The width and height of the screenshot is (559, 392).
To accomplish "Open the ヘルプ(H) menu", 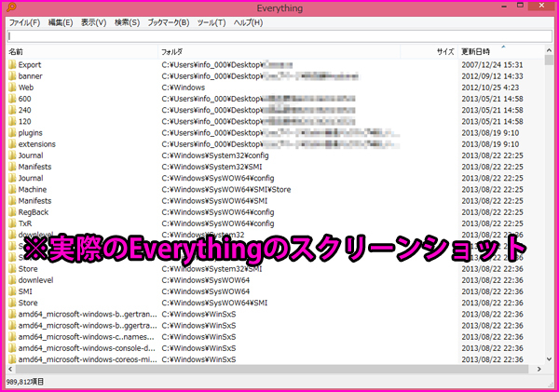I will pos(248,22).
